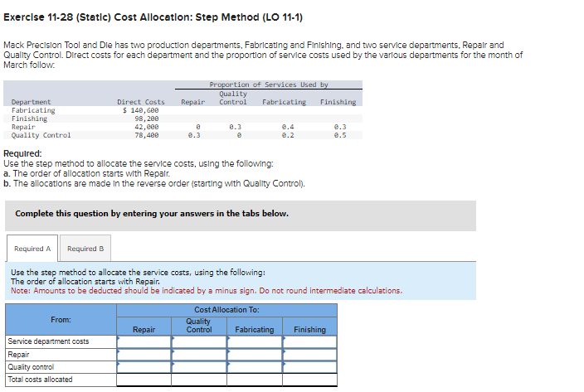Click Repair row Repair column cell
Screen dimensions: 584x392
[x=144, y=355]
